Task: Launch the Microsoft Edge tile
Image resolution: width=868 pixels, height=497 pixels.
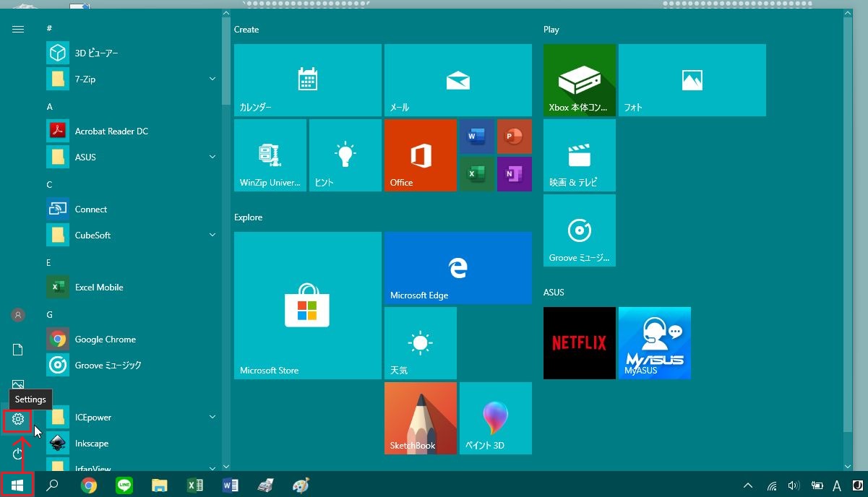Action: click(x=458, y=268)
